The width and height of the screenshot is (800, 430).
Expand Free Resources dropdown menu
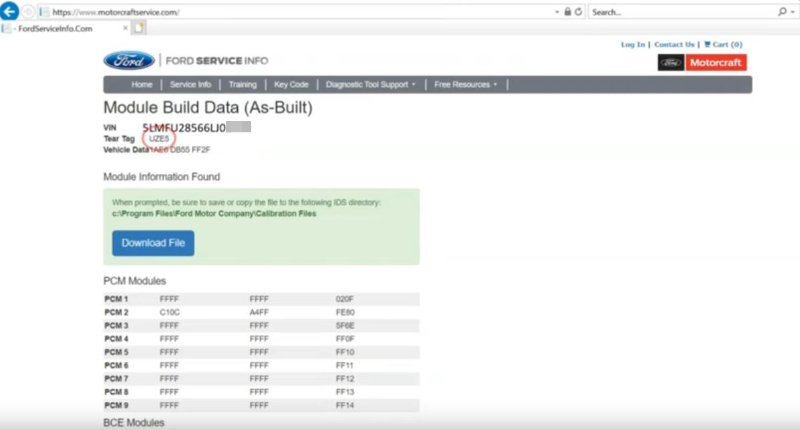465,85
